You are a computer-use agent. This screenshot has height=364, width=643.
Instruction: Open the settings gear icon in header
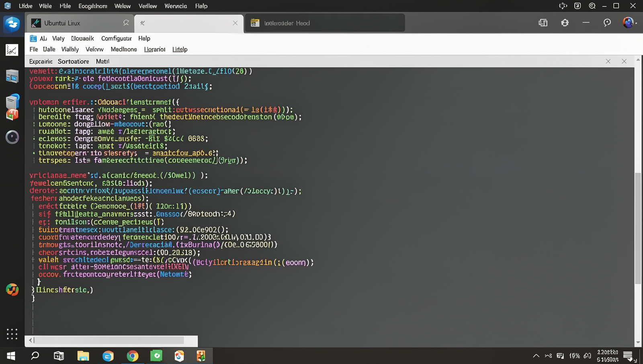pyautogui.click(x=565, y=23)
